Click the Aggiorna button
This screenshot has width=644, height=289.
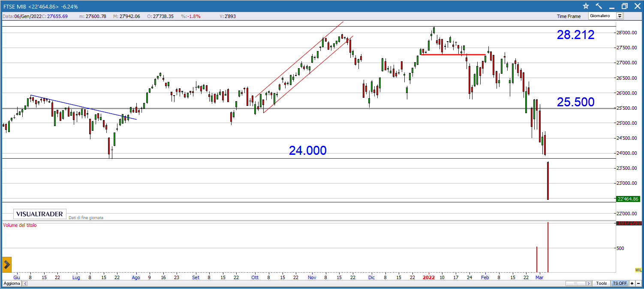pos(12,283)
